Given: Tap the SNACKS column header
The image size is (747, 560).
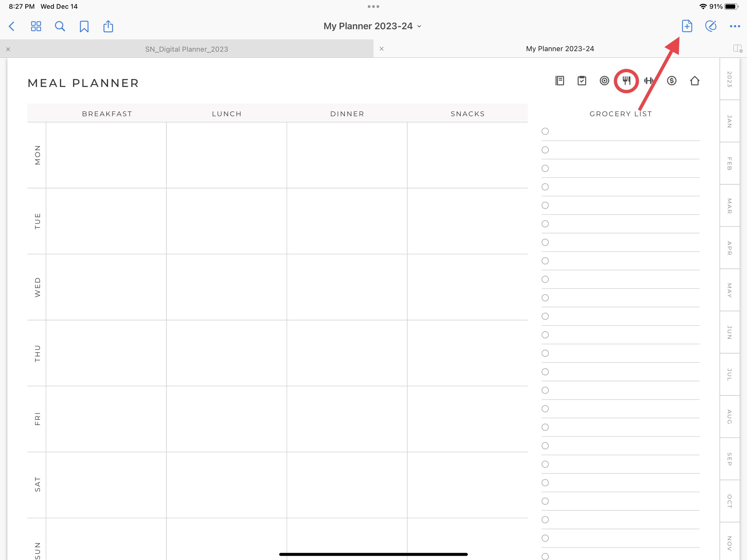Looking at the screenshot, I should pos(468,114).
